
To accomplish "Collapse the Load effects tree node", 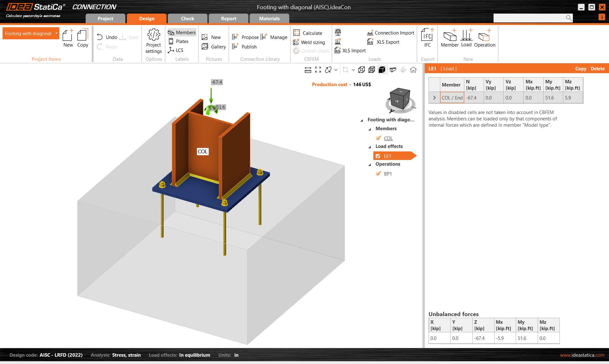I will tap(370, 147).
